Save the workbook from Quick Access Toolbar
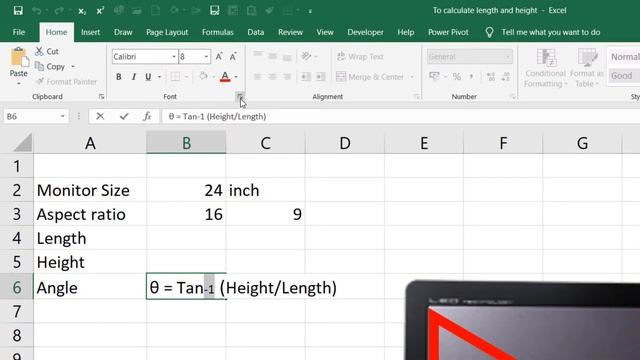Screen dimensions: 640x360 click(x=18, y=11)
